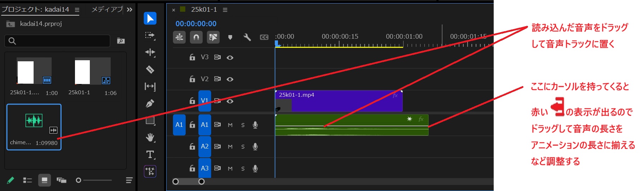This screenshot has height=191, width=644.
Task: Select the Hand tool
Action: [150, 137]
